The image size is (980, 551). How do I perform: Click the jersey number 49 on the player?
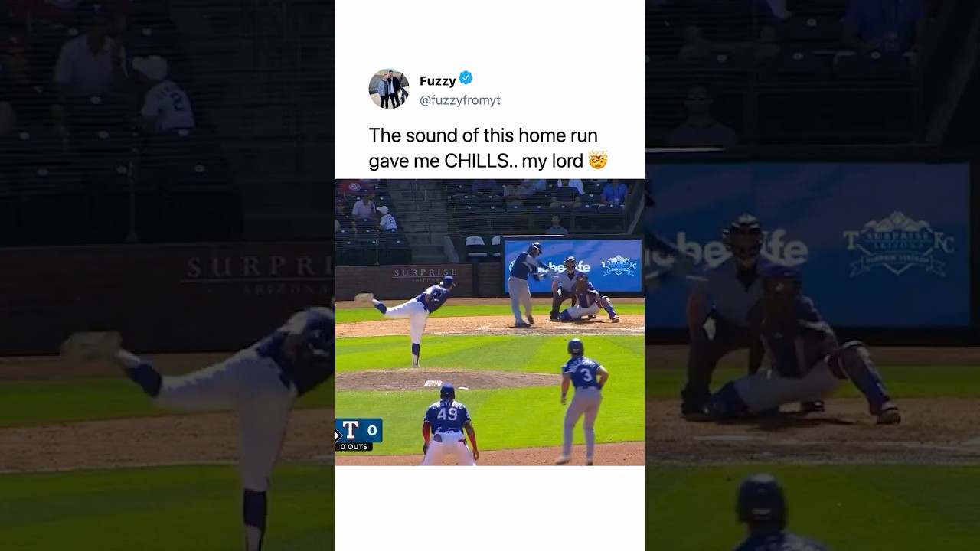447,416
